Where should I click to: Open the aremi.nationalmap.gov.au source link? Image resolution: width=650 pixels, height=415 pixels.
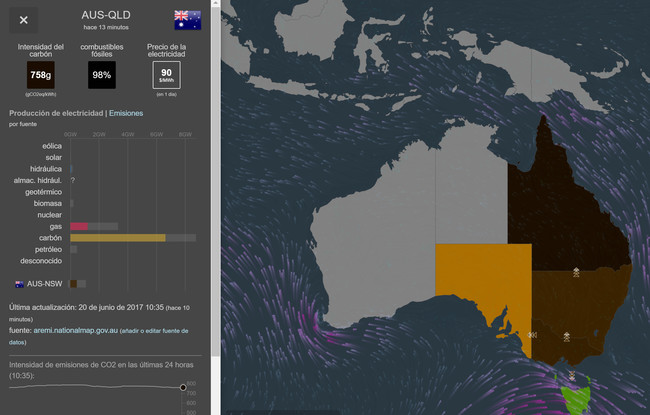pyautogui.click(x=67, y=329)
